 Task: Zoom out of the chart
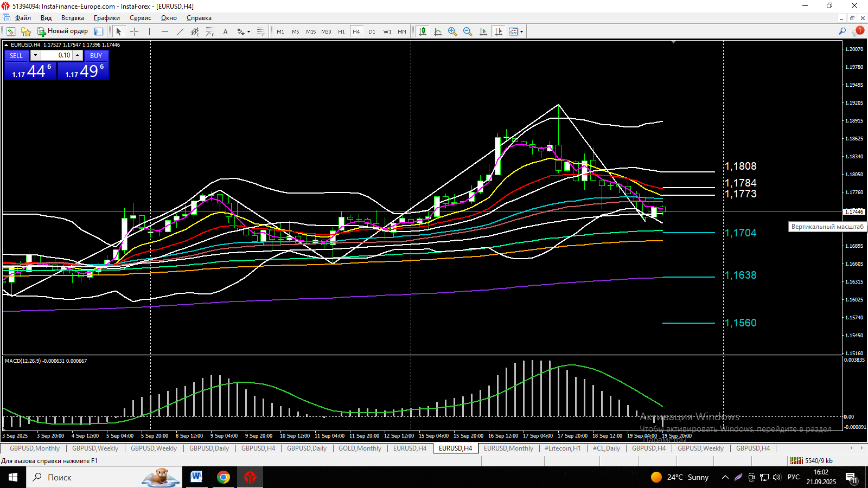tap(468, 31)
